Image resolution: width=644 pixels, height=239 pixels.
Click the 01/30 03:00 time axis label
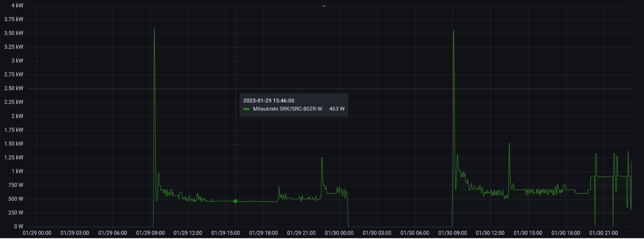pos(378,233)
